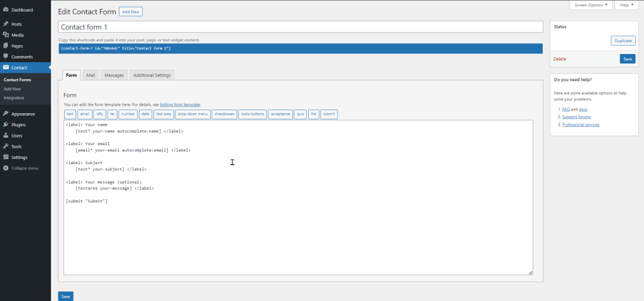The image size is (644, 301).
Task: Click the Duplicate button
Action: coord(623,41)
